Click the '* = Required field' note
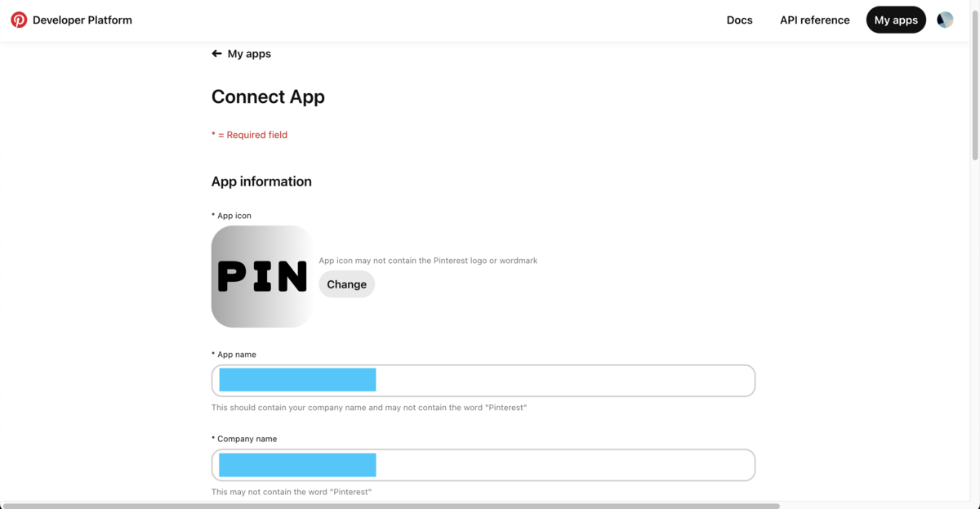The height and width of the screenshot is (509, 980). point(249,135)
